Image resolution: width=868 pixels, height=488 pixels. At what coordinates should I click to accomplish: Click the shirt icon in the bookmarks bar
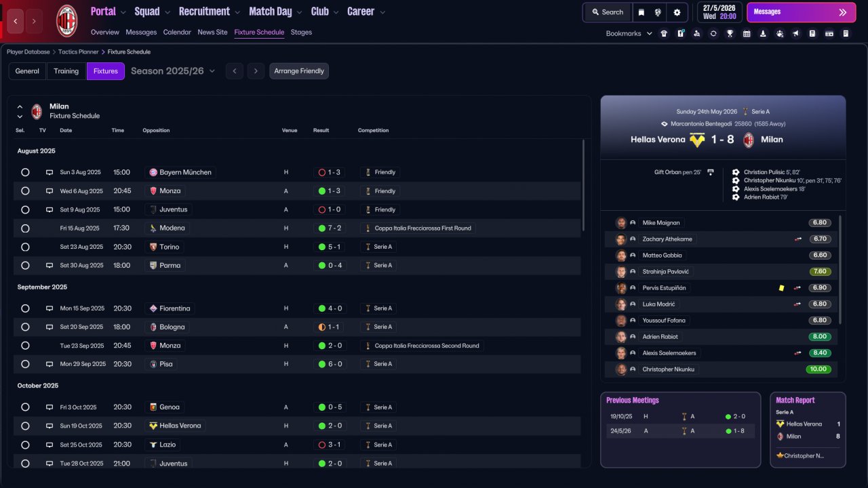(x=663, y=33)
